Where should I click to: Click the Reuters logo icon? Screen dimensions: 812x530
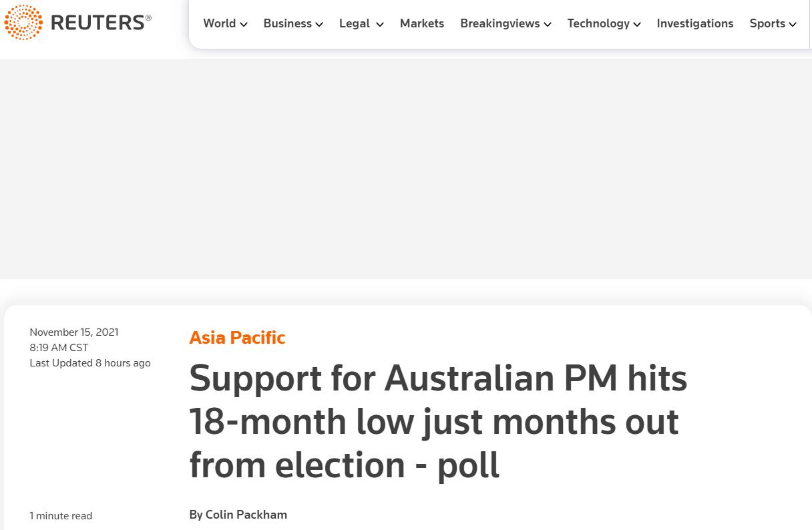(x=23, y=22)
